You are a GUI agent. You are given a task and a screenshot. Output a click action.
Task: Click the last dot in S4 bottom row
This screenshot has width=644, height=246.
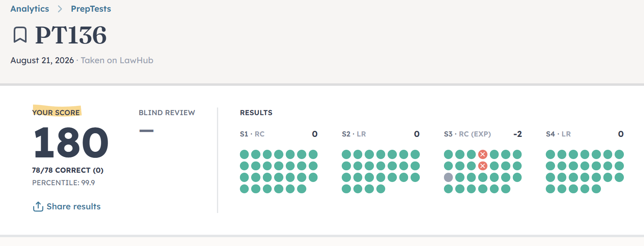(597, 189)
